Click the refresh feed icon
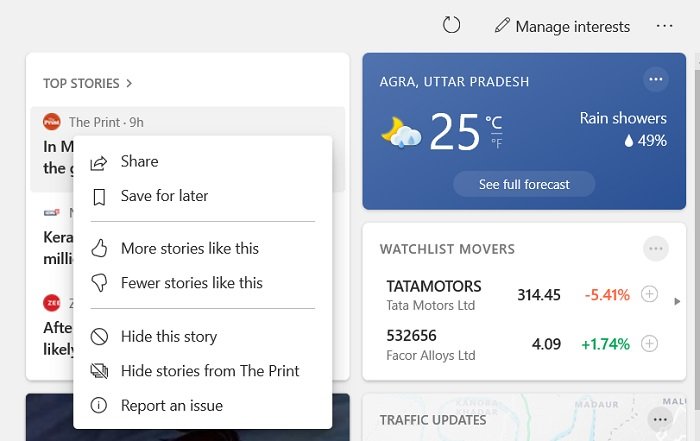700x441 pixels. tap(451, 25)
